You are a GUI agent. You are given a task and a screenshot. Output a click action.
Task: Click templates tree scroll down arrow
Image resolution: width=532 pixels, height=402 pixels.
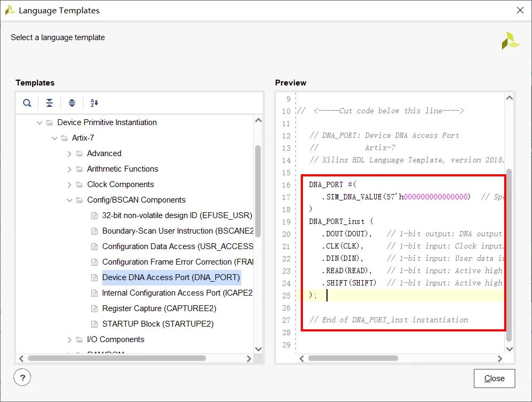(258, 349)
